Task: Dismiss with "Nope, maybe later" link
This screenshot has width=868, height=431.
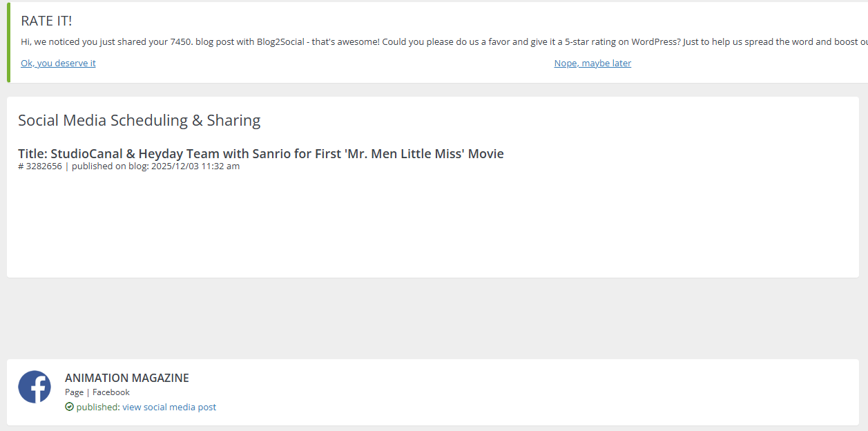Action: (x=592, y=63)
